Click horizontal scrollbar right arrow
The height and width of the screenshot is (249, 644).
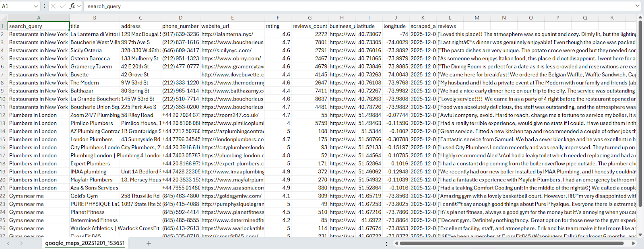tap(634, 243)
